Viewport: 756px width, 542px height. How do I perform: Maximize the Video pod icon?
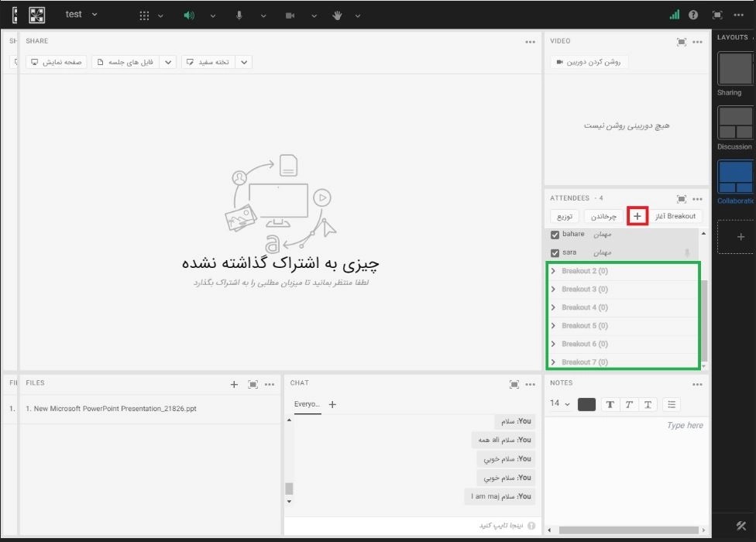pos(682,42)
